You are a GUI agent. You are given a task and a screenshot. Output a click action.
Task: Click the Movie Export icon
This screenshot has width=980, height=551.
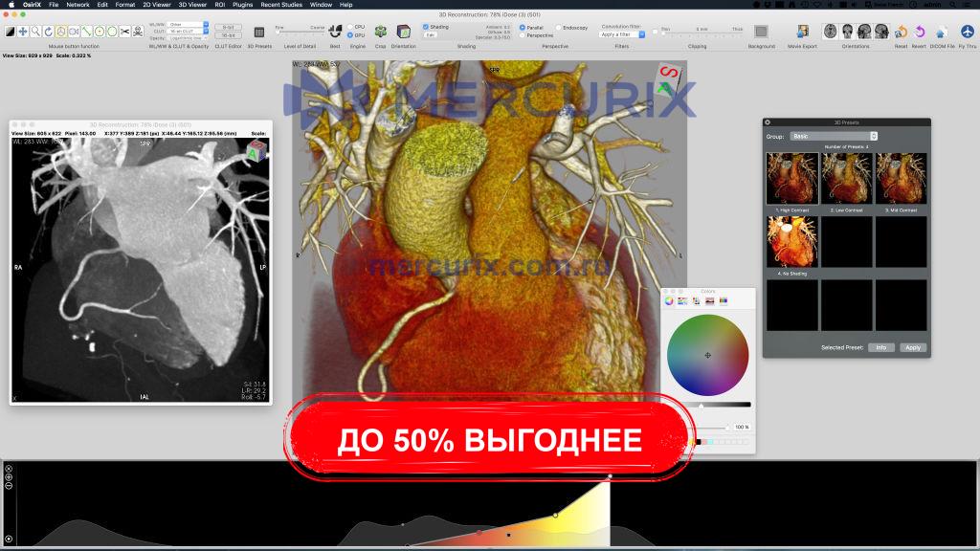[803, 32]
